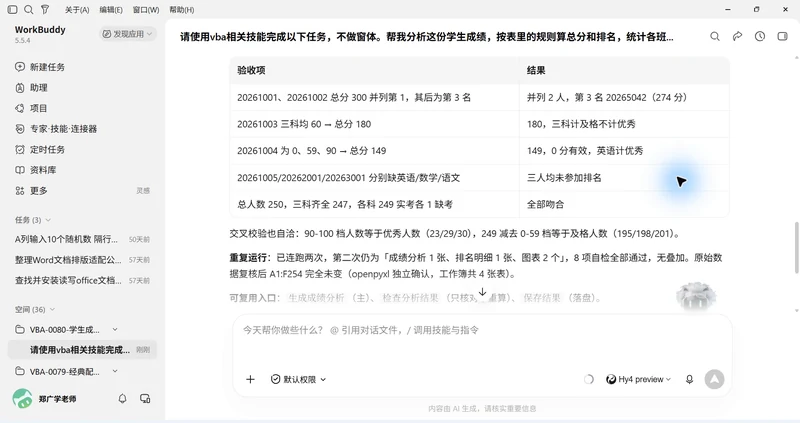The image size is (800, 423).
Task: Open notifications bell icon
Action: (x=122, y=399)
